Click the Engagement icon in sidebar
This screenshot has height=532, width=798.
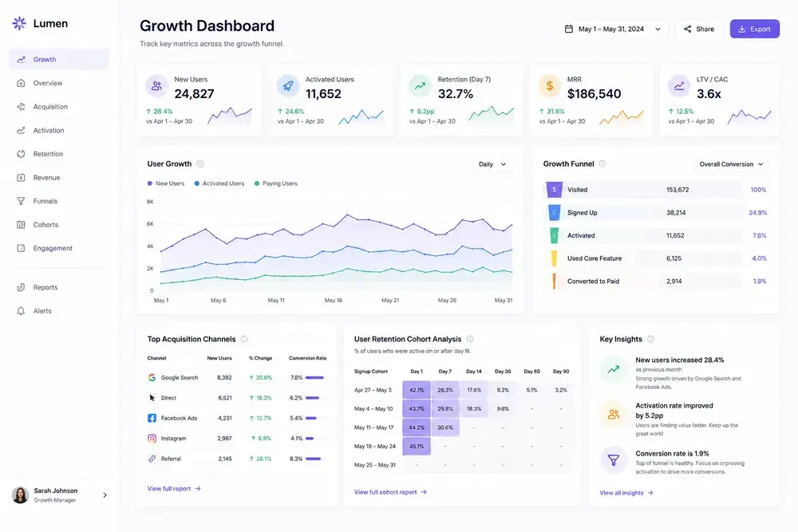click(x=21, y=248)
